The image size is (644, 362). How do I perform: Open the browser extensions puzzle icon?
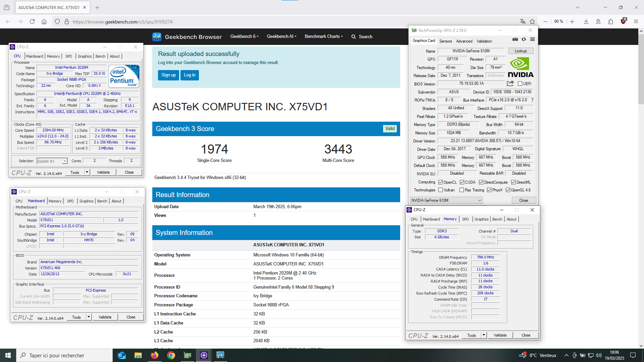pyautogui.click(x=610, y=21)
